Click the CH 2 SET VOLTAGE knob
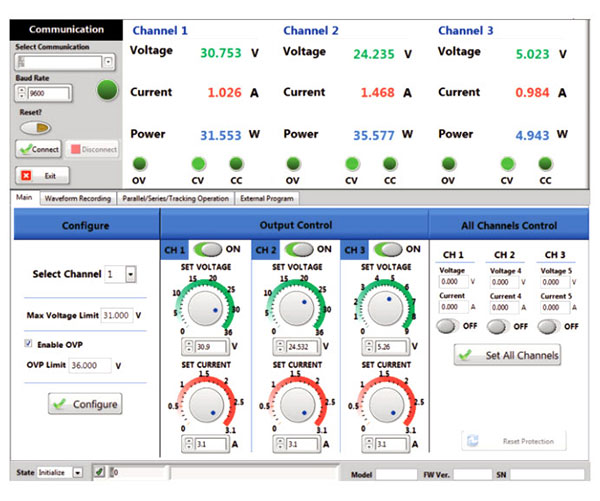This screenshot has height=501, width=600. click(x=296, y=308)
